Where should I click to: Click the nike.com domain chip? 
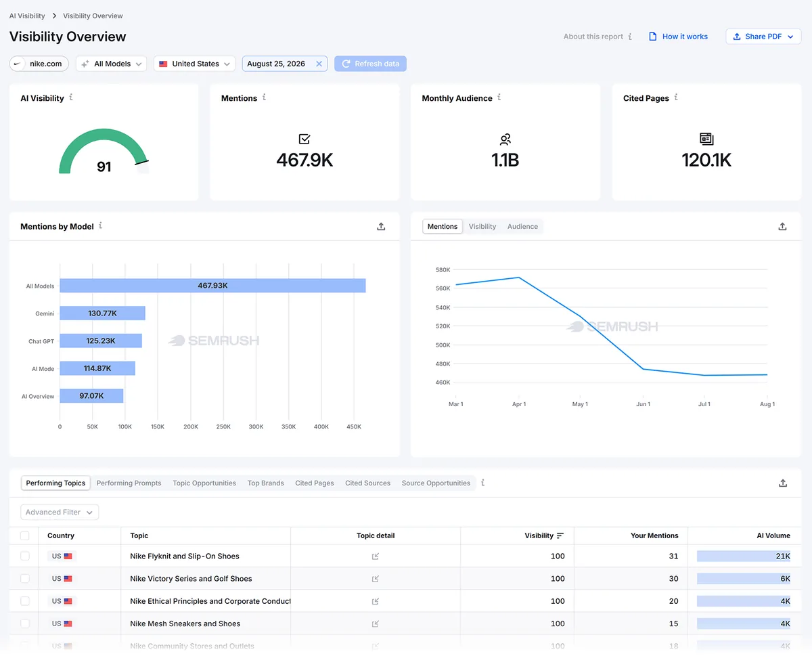click(x=39, y=64)
